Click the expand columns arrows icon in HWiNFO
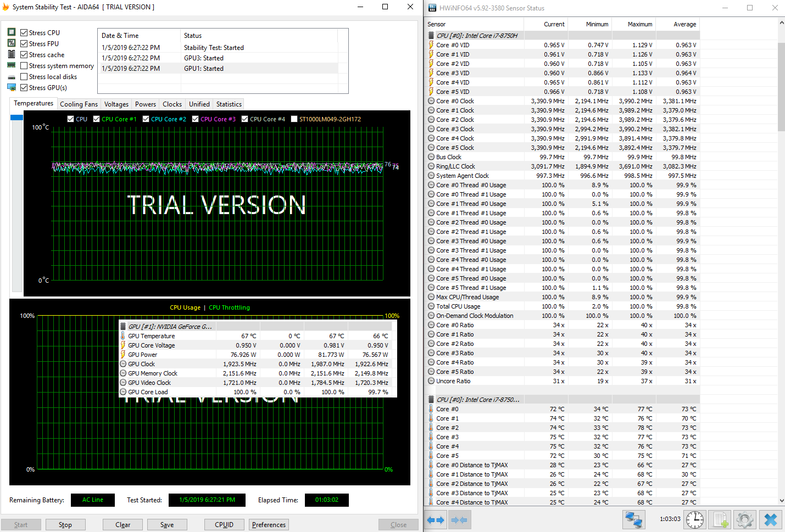This screenshot has width=785, height=532. 435,519
